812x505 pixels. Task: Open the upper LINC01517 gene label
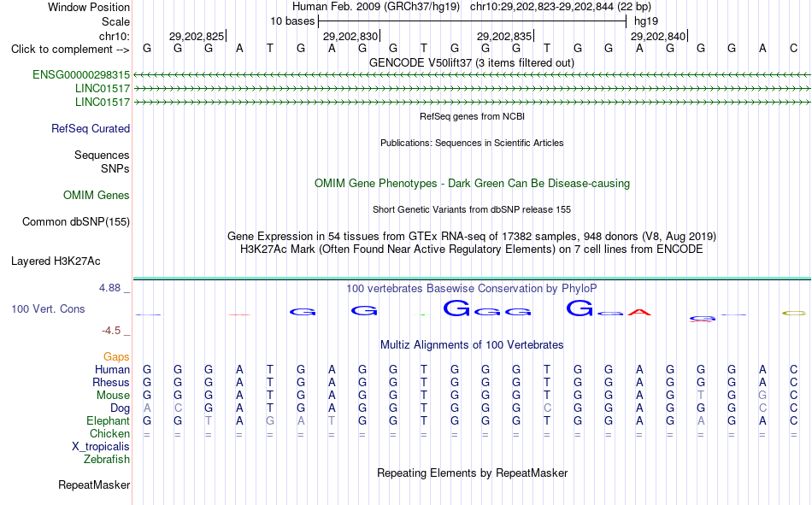point(103,88)
